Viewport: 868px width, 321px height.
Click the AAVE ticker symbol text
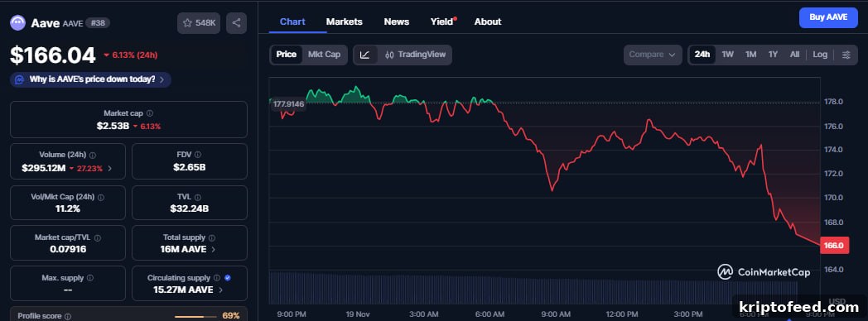coord(73,24)
